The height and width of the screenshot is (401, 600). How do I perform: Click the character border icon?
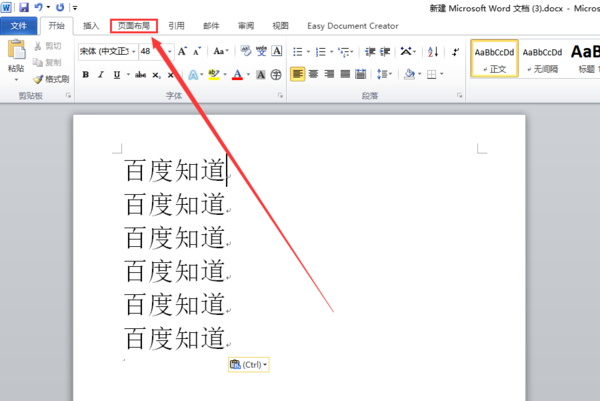tap(277, 51)
